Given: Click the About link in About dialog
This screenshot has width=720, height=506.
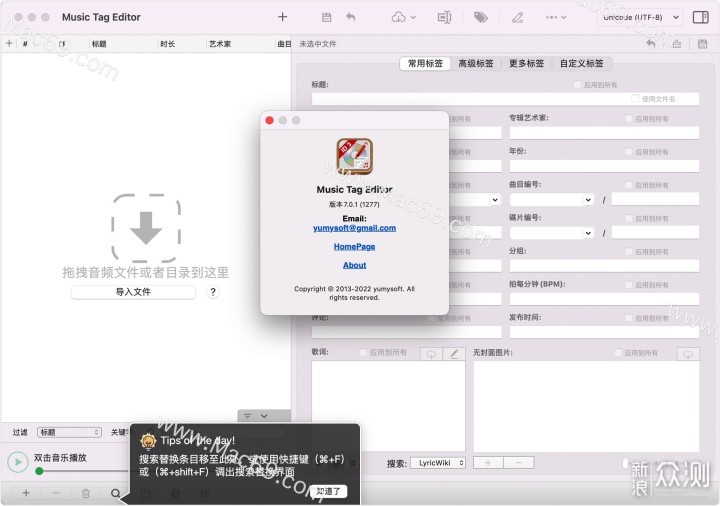Looking at the screenshot, I should click(354, 265).
